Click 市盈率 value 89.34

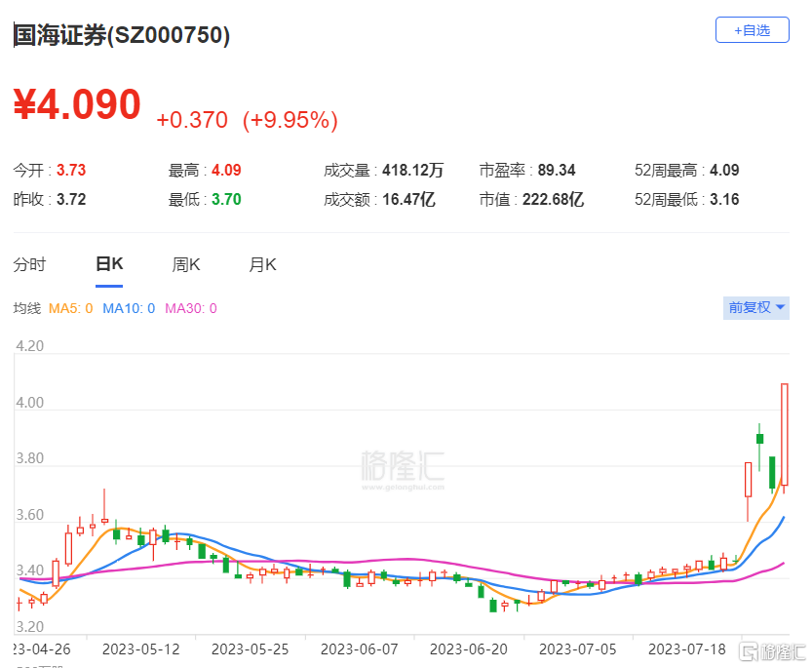point(557,170)
